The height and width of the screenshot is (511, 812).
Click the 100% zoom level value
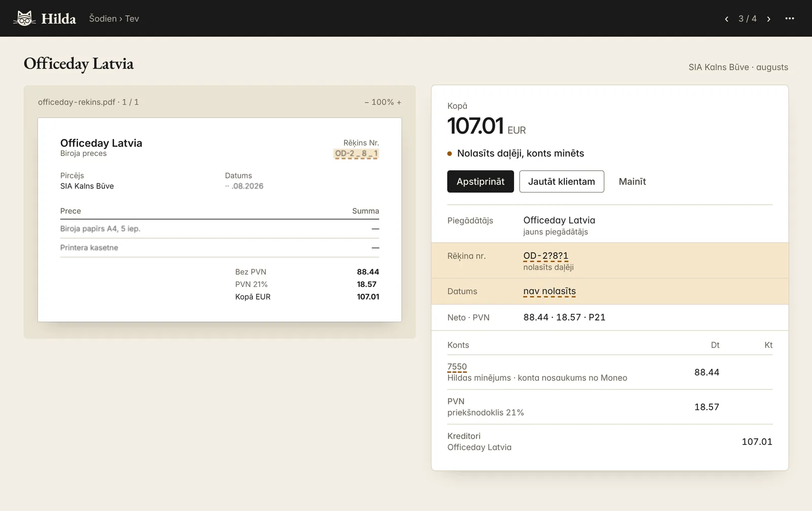click(383, 102)
